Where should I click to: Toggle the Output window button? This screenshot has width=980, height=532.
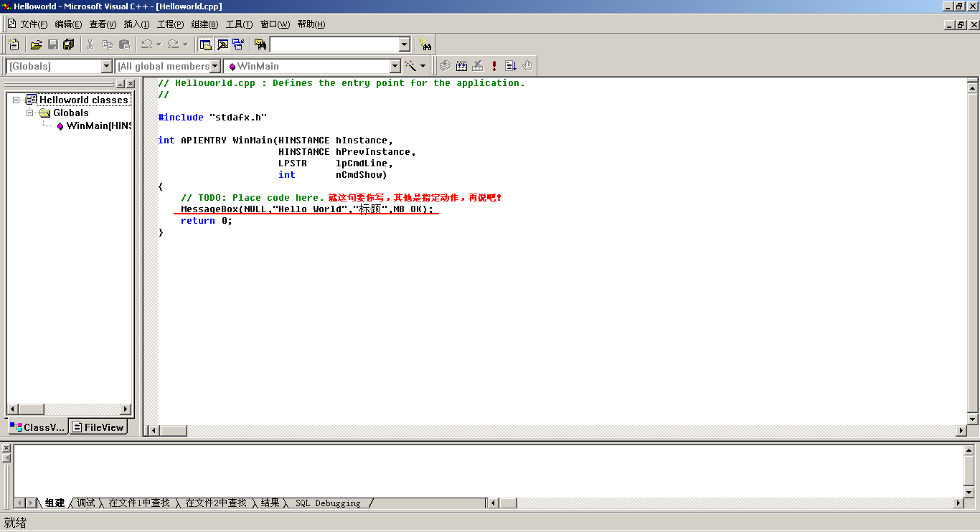222,44
